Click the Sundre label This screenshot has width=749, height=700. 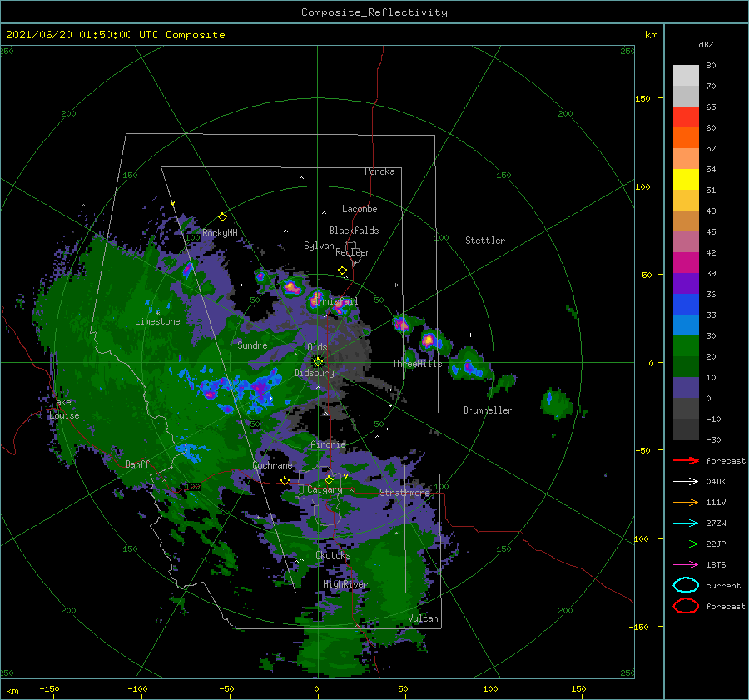[252, 345]
